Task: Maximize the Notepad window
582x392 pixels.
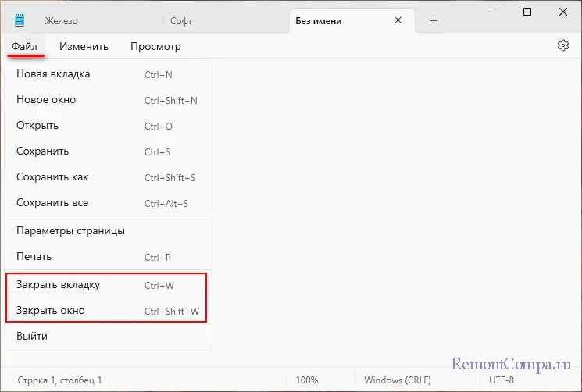Action: (527, 12)
